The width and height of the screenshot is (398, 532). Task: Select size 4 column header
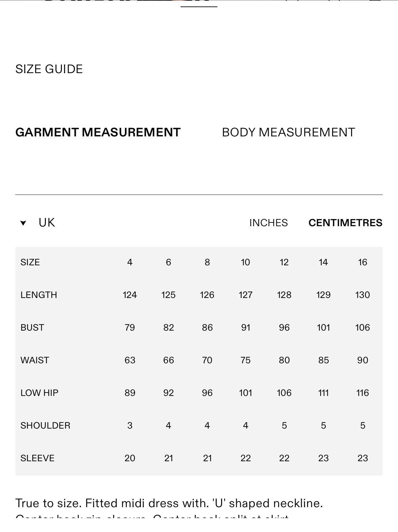[x=130, y=262]
